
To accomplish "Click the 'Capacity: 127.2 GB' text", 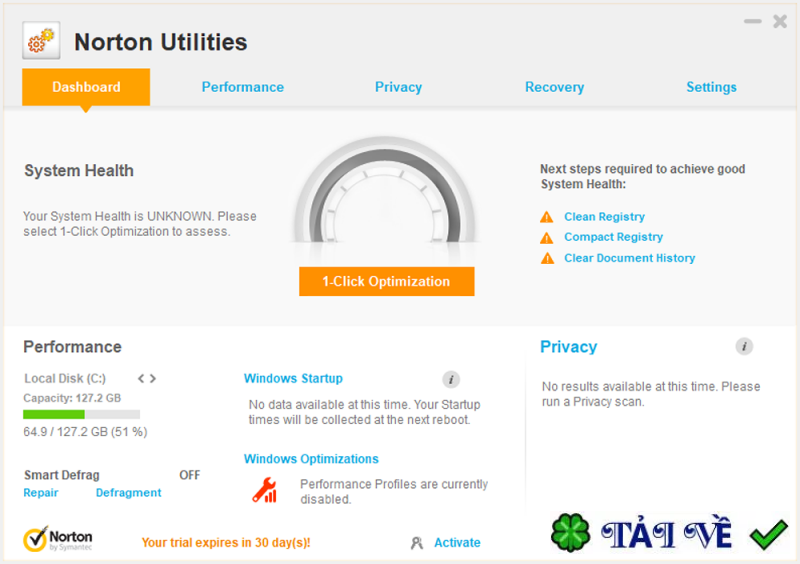I will (72, 398).
